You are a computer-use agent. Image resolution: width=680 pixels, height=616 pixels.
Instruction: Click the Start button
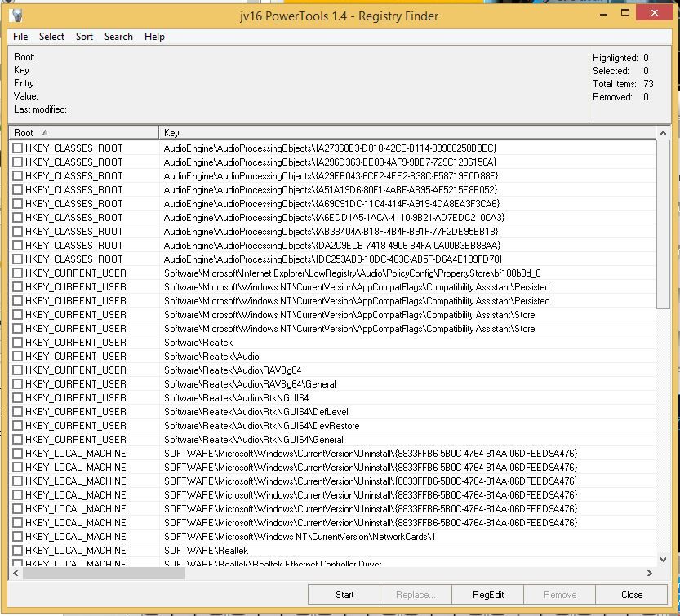click(344, 594)
